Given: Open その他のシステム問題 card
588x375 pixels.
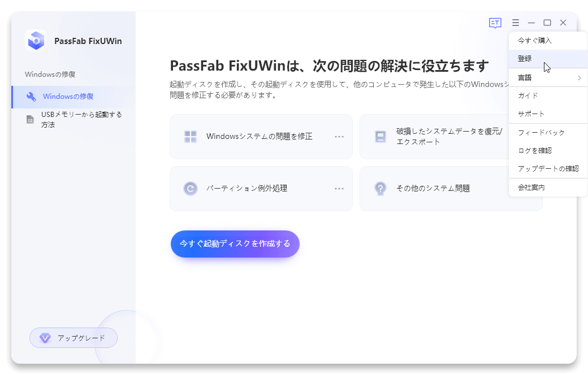Looking at the screenshot, I should [451, 189].
